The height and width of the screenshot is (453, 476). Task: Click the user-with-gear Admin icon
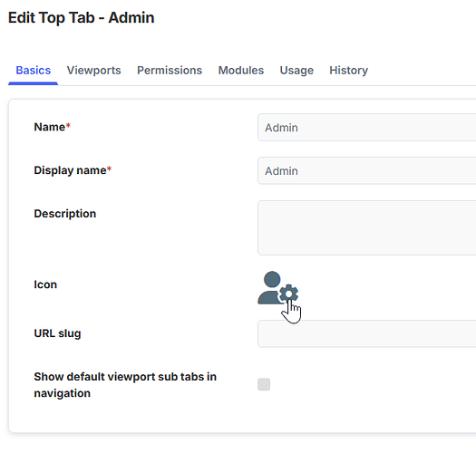(277, 287)
